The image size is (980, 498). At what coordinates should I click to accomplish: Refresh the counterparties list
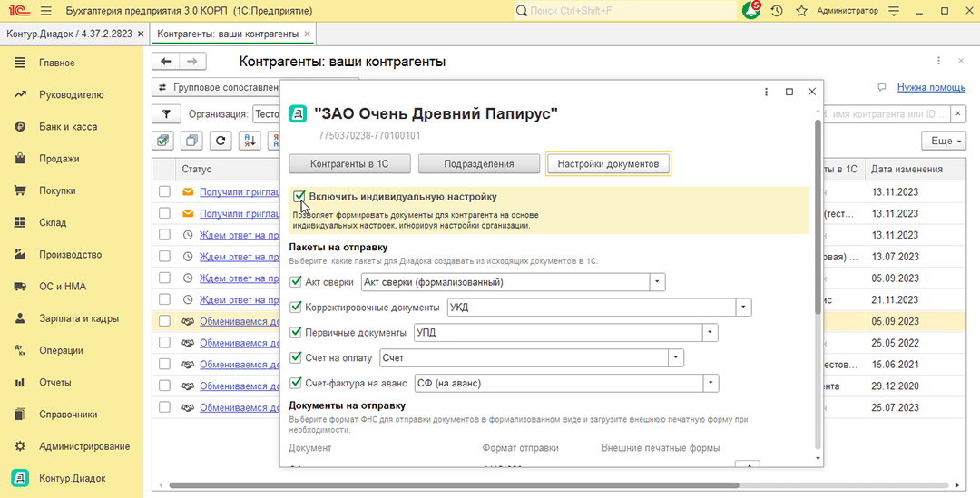point(220,141)
